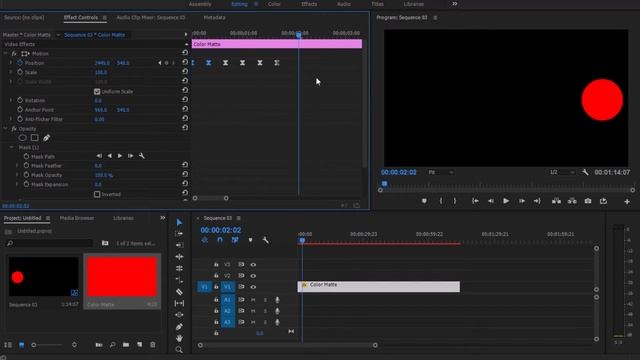Image resolution: width=640 pixels, height=360 pixels.
Task: Select the Pen tool in the tools panel
Action: point(179,327)
